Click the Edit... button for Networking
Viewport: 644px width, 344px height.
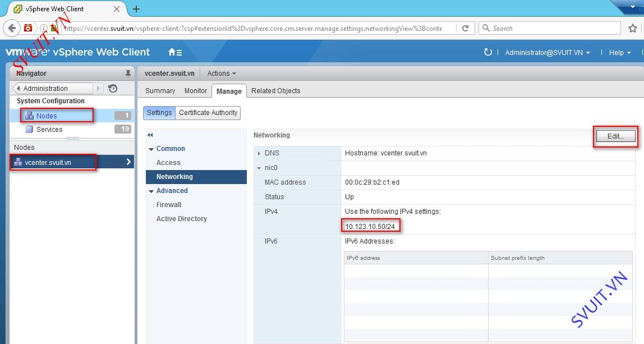[615, 136]
